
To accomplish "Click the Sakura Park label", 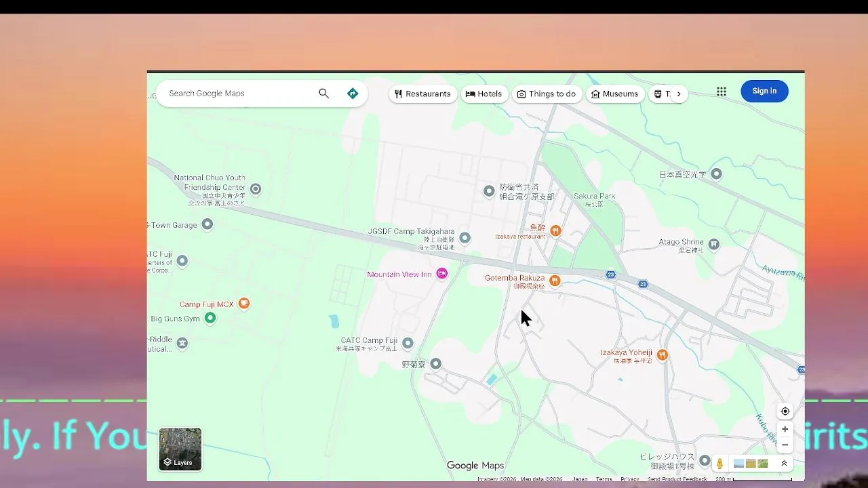I will coord(594,197).
